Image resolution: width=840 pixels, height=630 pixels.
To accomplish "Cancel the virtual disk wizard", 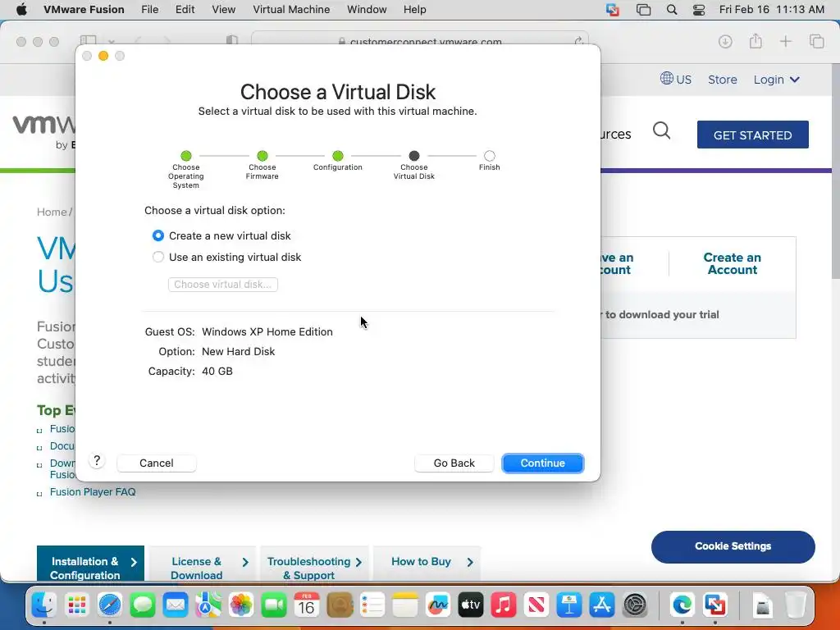I will point(157,463).
